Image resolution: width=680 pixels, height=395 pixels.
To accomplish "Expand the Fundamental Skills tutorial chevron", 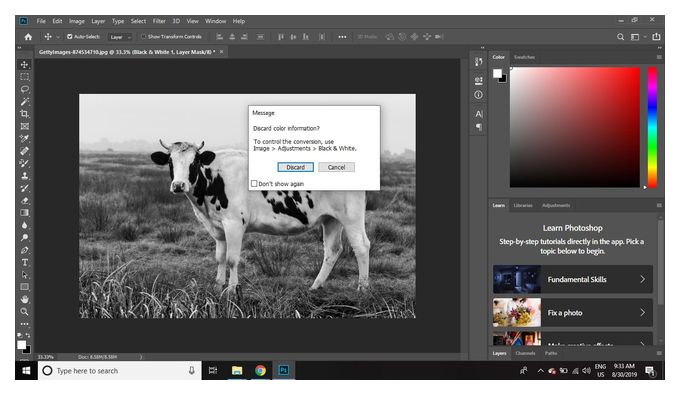I will click(643, 279).
